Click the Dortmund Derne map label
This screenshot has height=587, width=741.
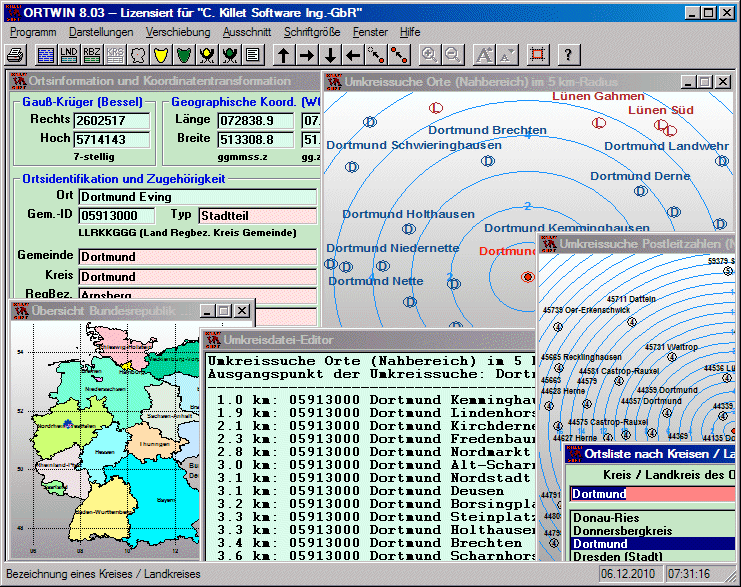(640, 176)
